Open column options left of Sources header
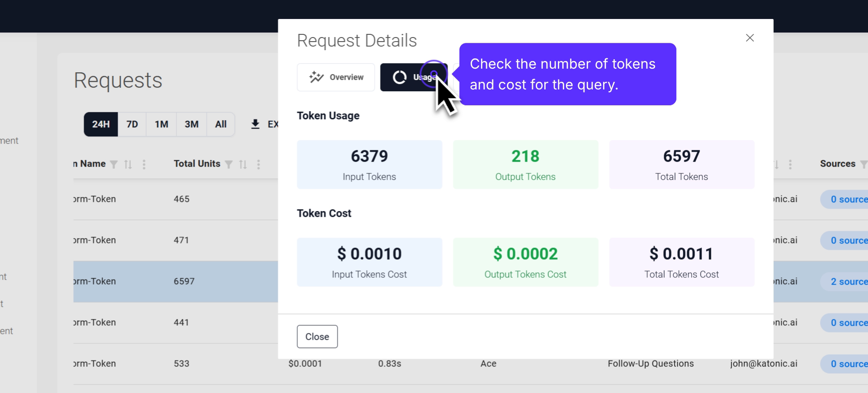868x393 pixels. tap(790, 164)
